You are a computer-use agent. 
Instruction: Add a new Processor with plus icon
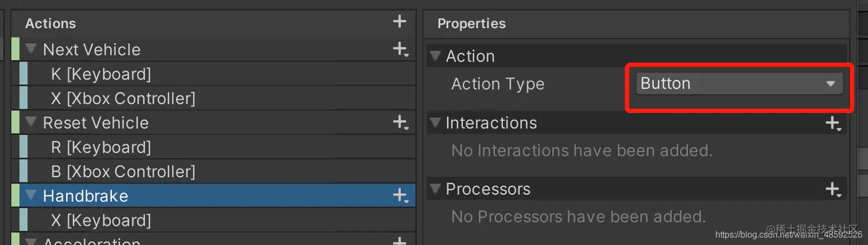pos(832,189)
